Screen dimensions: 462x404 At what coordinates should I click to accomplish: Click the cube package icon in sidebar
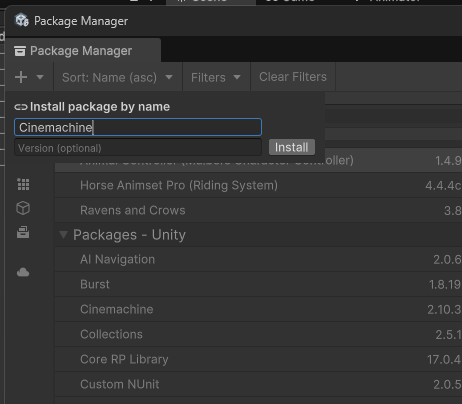point(23,208)
